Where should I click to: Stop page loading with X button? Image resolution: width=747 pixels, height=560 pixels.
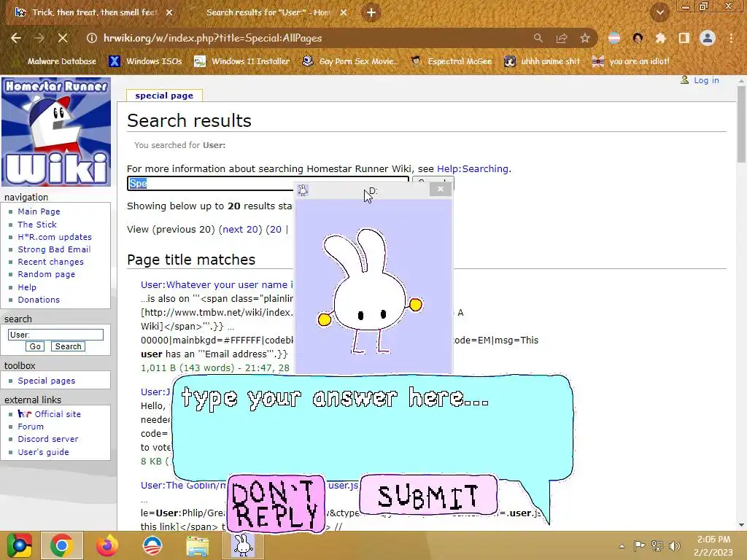63,38
